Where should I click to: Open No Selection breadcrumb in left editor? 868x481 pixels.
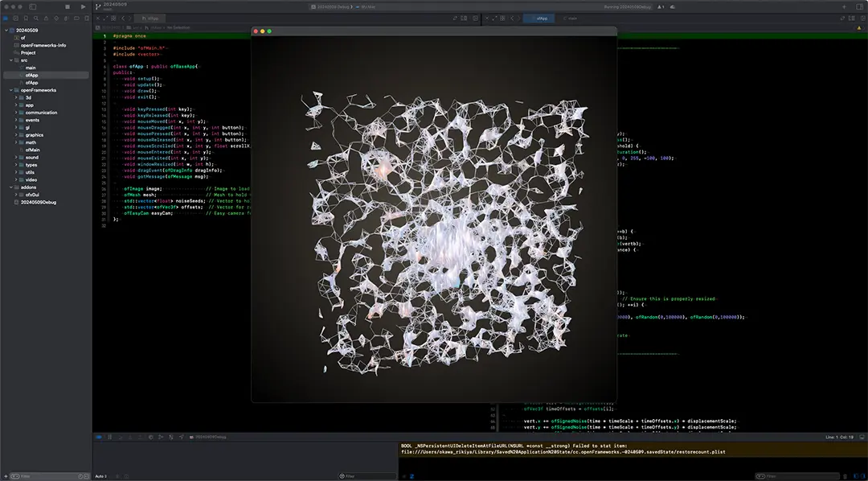[x=178, y=27]
